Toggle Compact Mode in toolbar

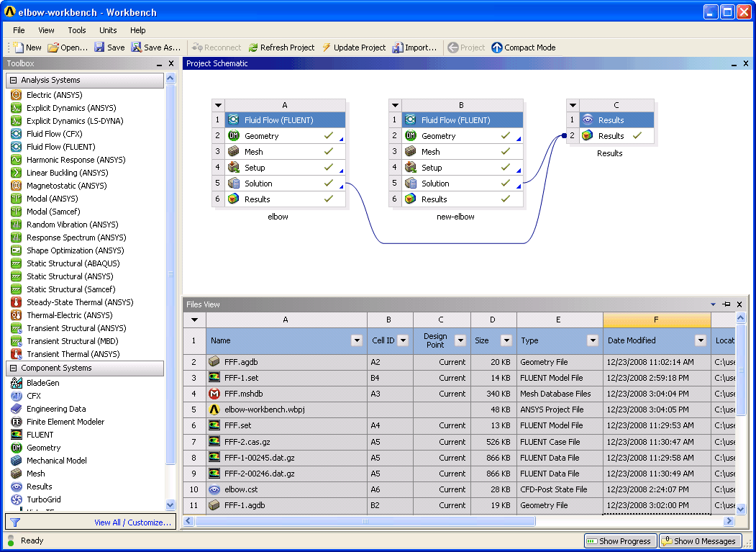(524, 47)
